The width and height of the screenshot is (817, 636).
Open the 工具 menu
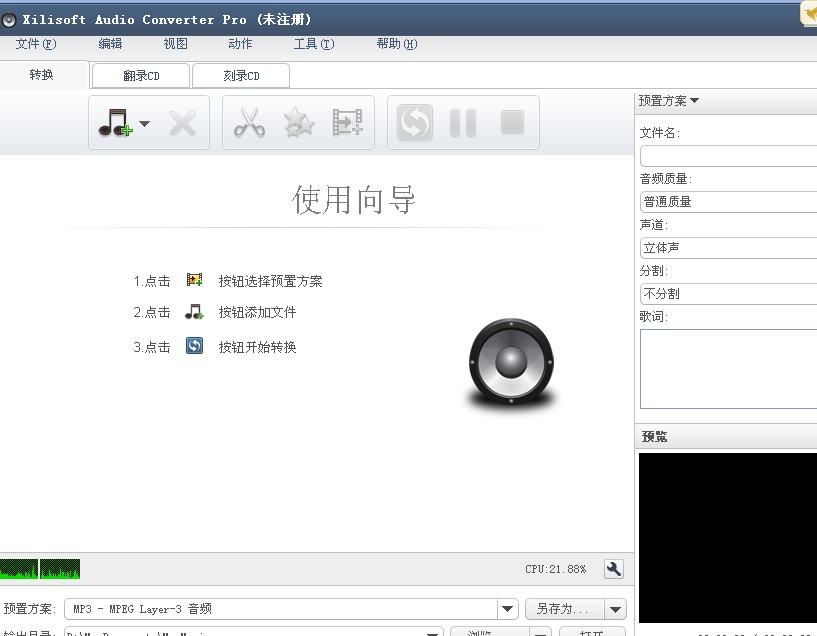313,44
